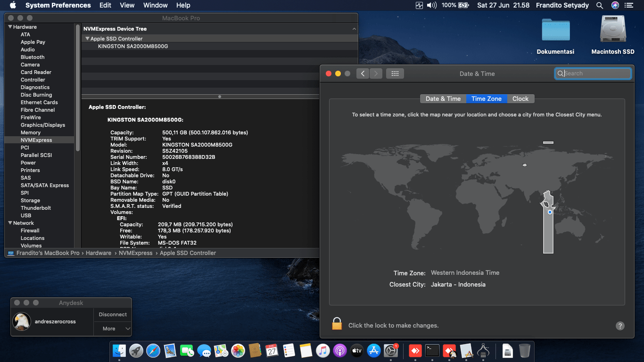Screen dimensions: 644x362
Task: Click Frandito Setyady user name in menu bar
Action: (562, 5)
